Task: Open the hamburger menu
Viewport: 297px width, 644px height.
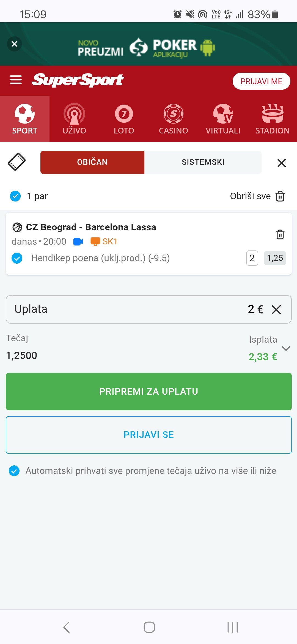Action: tap(16, 80)
